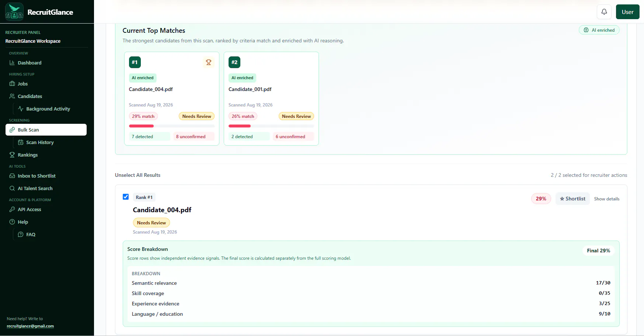Click the Experience evidence row
This screenshot has height=336, width=644.
click(371, 304)
